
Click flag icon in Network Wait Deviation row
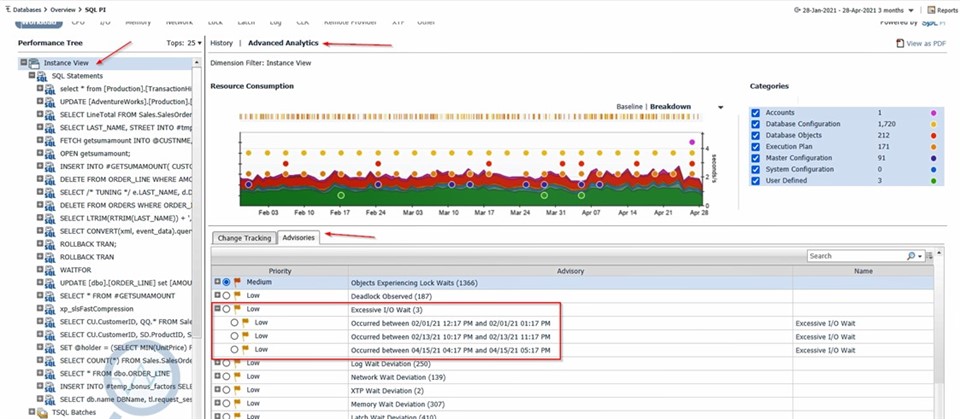coord(237,377)
